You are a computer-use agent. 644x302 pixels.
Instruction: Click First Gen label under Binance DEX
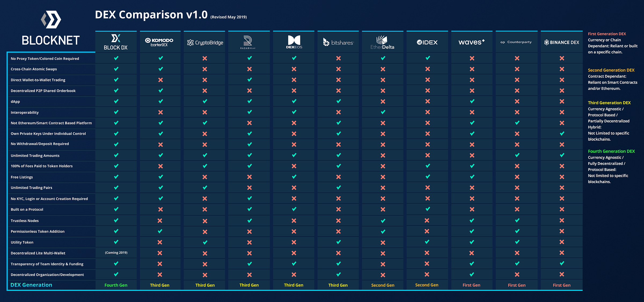(x=562, y=285)
